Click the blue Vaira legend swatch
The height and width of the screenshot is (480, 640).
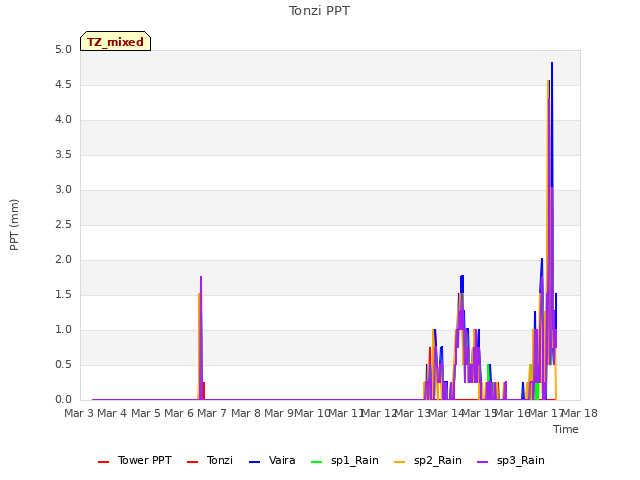pyautogui.click(x=254, y=462)
